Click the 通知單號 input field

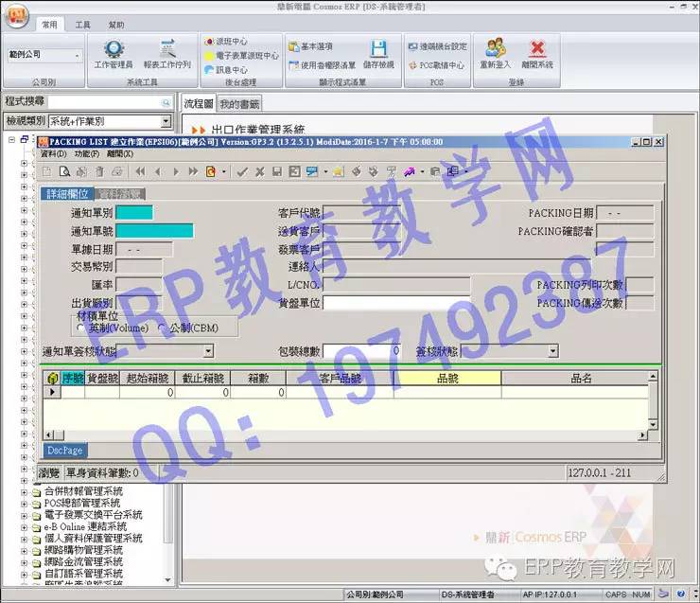[x=154, y=230]
